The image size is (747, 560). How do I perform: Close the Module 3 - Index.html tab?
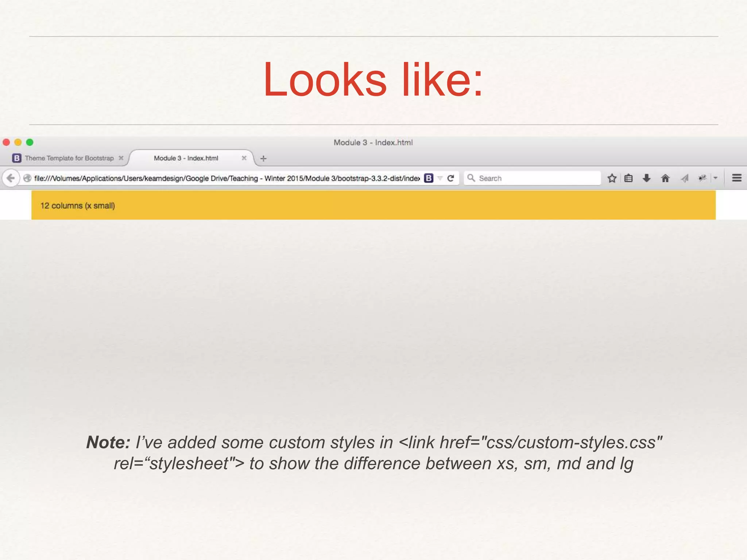point(244,158)
